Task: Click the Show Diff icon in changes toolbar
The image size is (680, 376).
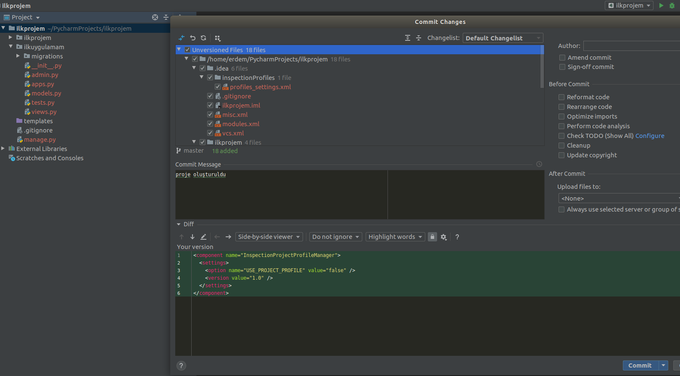Action: pyautogui.click(x=181, y=38)
